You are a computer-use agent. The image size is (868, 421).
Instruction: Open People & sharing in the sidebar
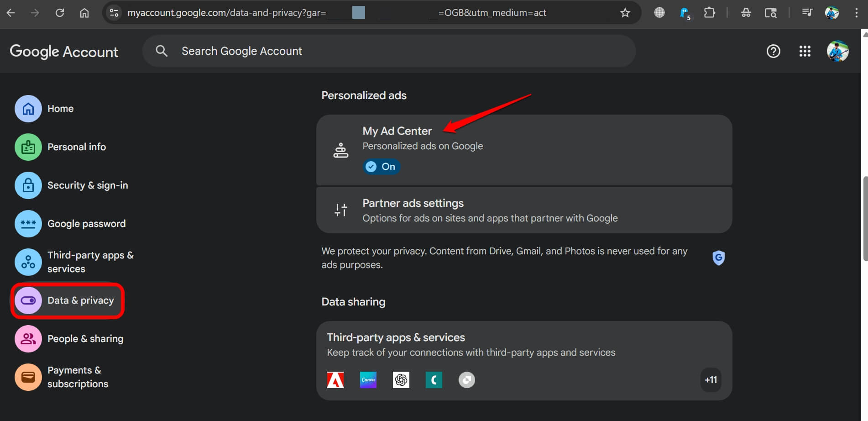click(x=69, y=339)
